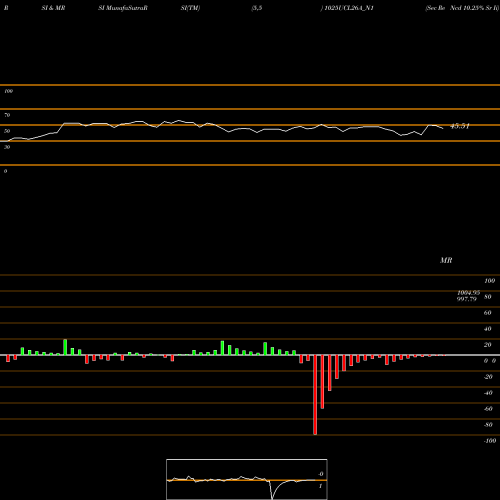Screen dimensions: 500x500
Task: Open the mini overview chart thumbnail
Action: [247, 479]
